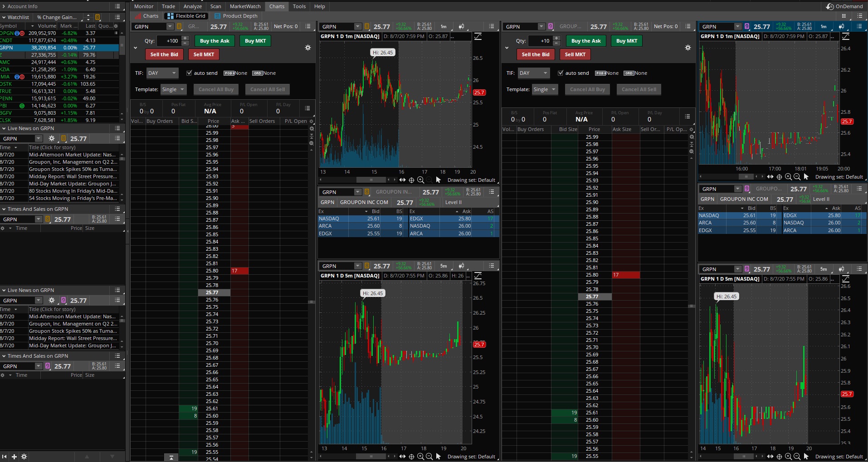This screenshot has height=462, width=868.
Task: Select pointer tool in far-right 5m chart
Action: [x=806, y=457]
